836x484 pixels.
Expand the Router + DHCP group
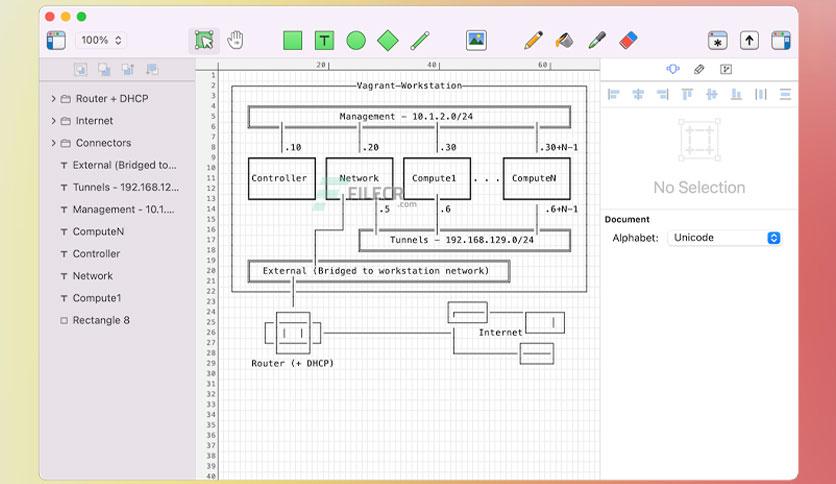[x=53, y=99]
